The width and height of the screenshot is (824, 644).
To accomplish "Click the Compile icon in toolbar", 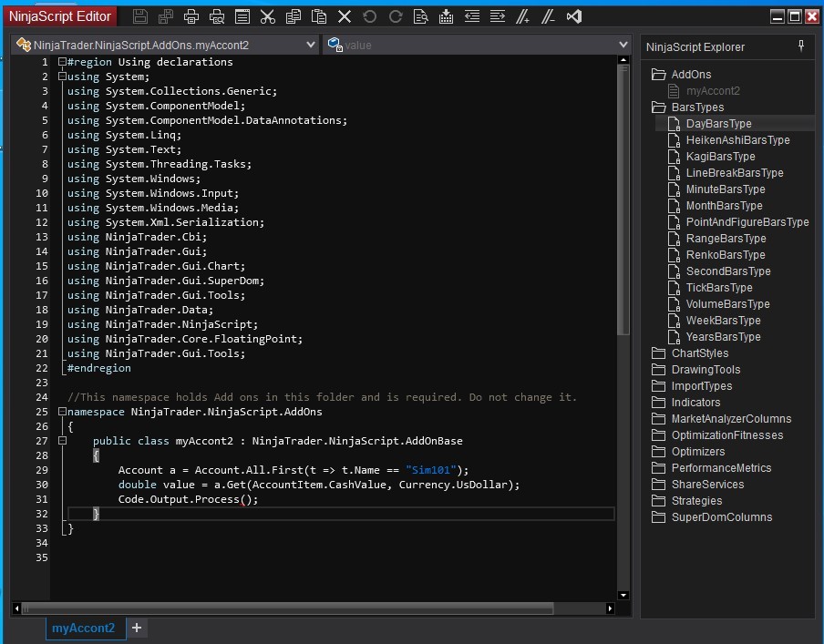I will [x=446, y=16].
